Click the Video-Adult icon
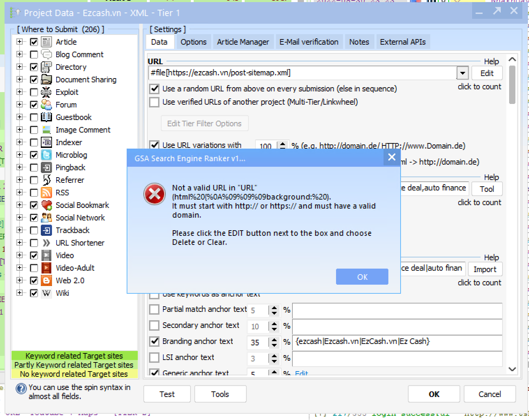This screenshot has height=420, width=529. (x=46, y=268)
